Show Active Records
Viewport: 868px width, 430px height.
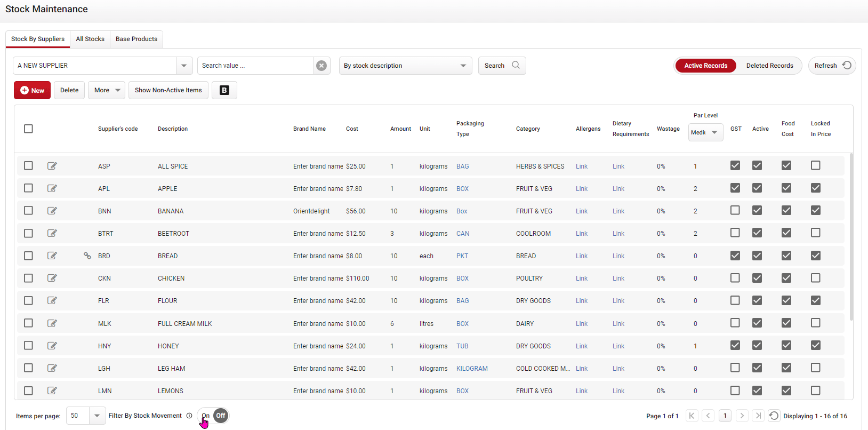(x=706, y=66)
